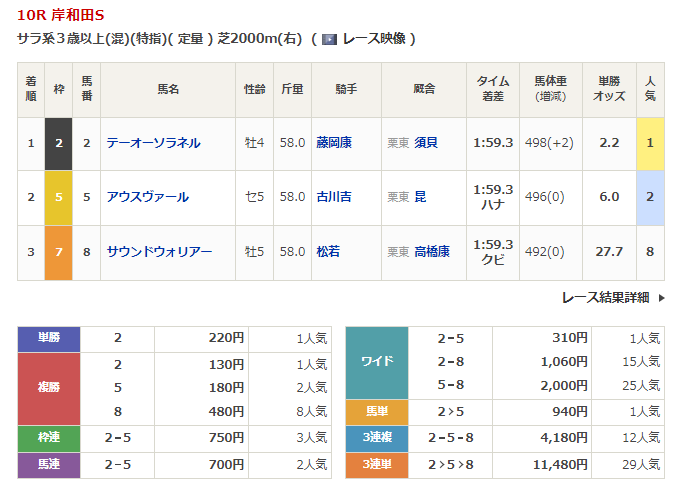Click the 単勝 payout label
Screen dimensions: 683x488
(x=48, y=338)
